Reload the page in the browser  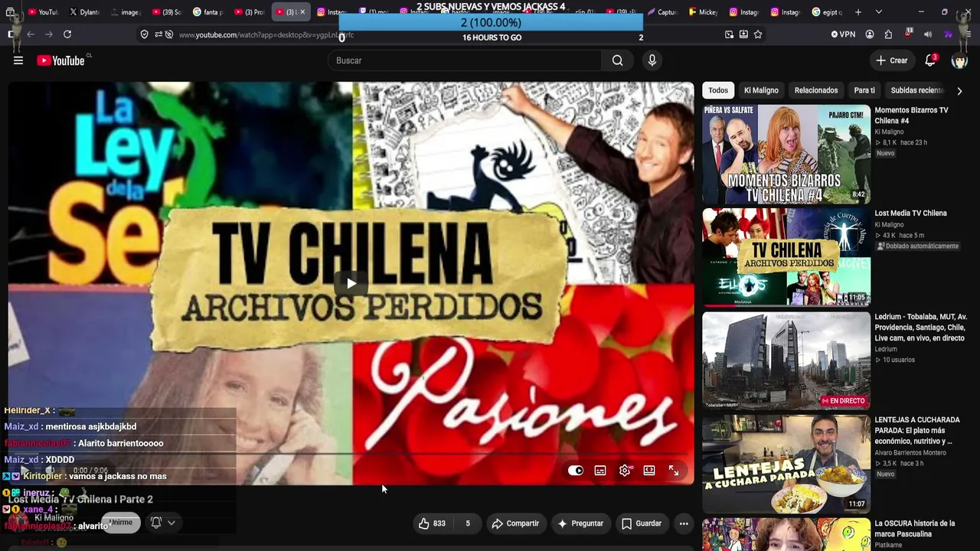pyautogui.click(x=67, y=34)
